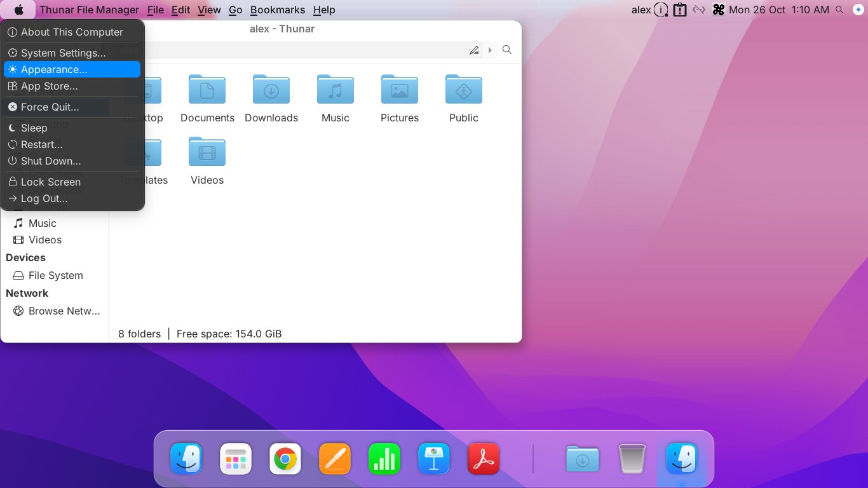The width and height of the screenshot is (868, 488).
Task: Launch Keynote from the dock
Action: coord(434,459)
